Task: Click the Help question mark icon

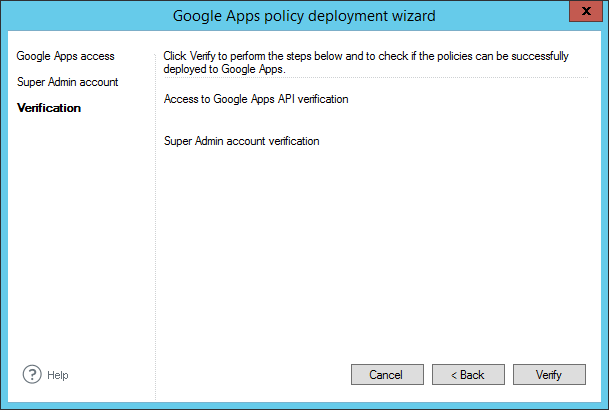Action: 32,374
